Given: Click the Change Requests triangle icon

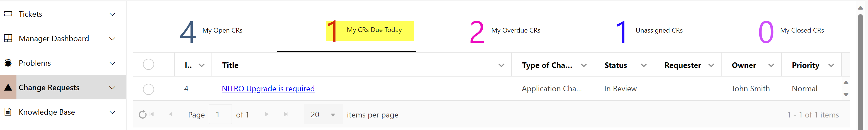Looking at the screenshot, I should [x=8, y=88].
